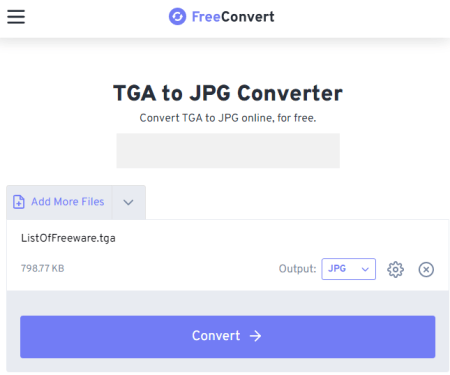
Task: Click the word Convert in the button
Action: 216,336
